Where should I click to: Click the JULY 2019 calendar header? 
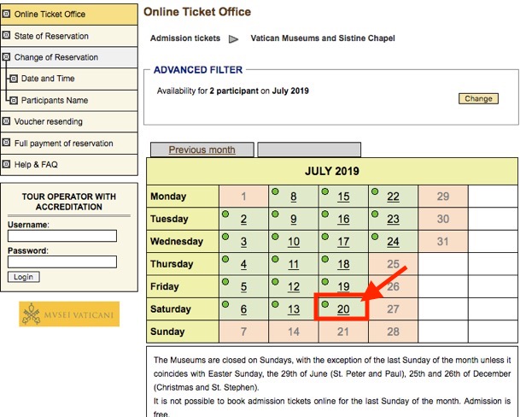332,171
